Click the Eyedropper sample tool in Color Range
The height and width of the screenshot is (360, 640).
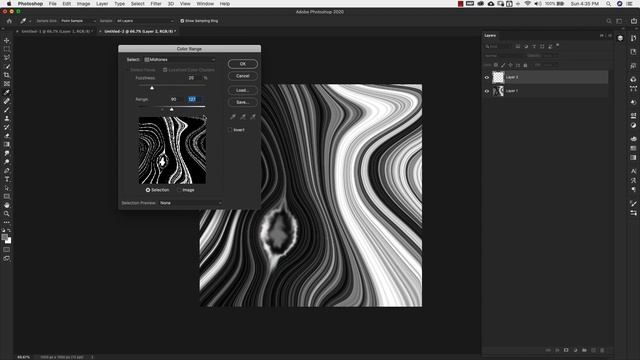pos(233,117)
